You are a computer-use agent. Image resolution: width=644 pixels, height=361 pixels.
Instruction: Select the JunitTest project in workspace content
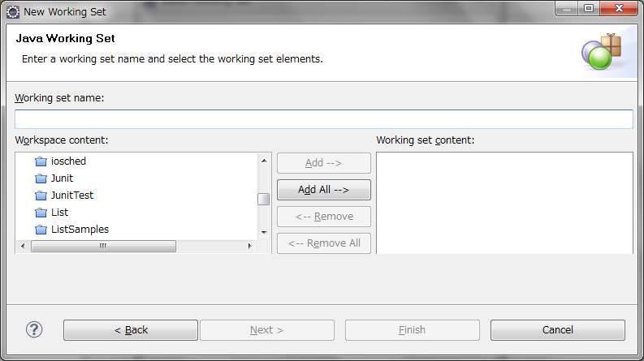pos(72,196)
